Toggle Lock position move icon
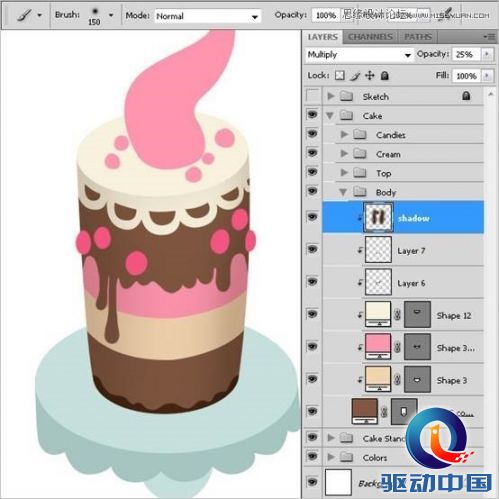The width and height of the screenshot is (499, 499). click(x=370, y=76)
